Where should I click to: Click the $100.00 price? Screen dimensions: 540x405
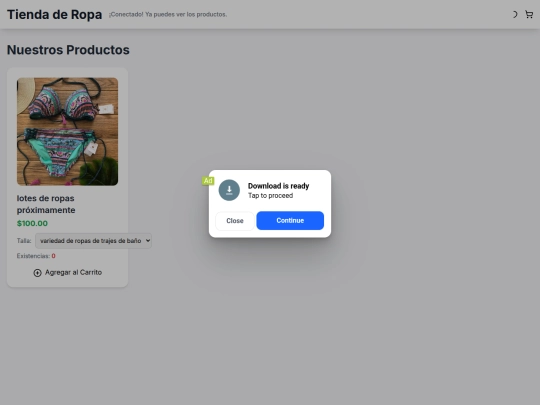click(32, 223)
